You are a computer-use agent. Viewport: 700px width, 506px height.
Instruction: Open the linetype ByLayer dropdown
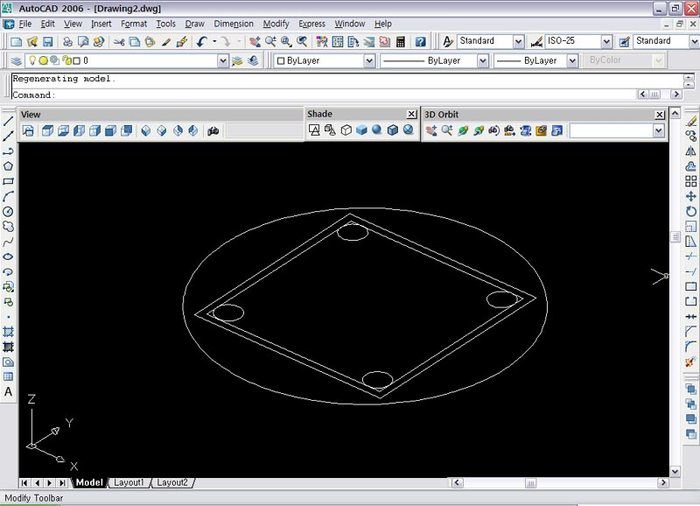pyautogui.click(x=483, y=61)
